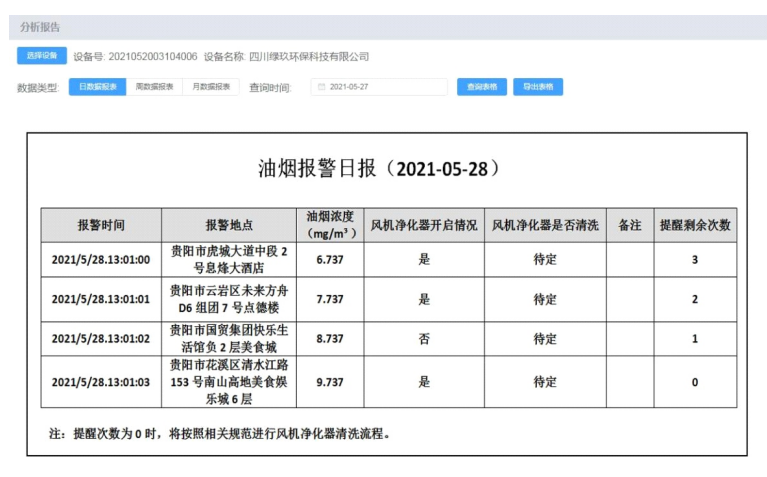The height and width of the screenshot is (477, 767).
Task: Click the calendar icon in the date field
Action: tap(322, 87)
